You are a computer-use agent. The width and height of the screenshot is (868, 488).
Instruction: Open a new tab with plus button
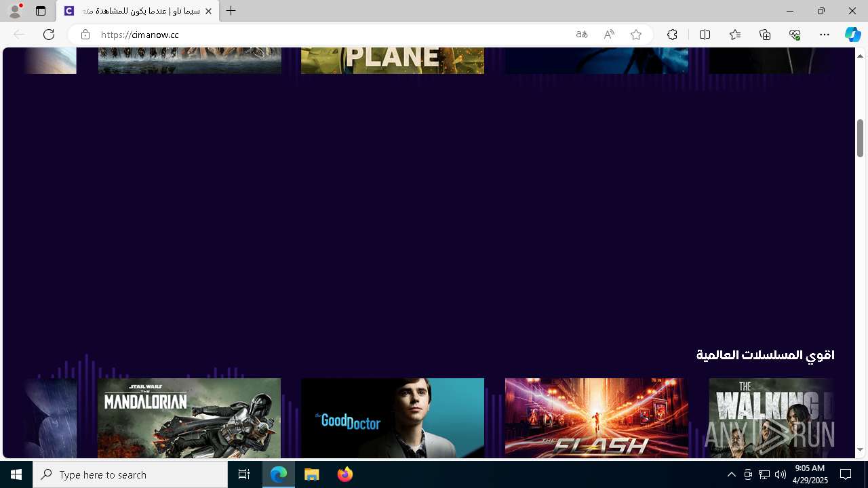click(231, 11)
